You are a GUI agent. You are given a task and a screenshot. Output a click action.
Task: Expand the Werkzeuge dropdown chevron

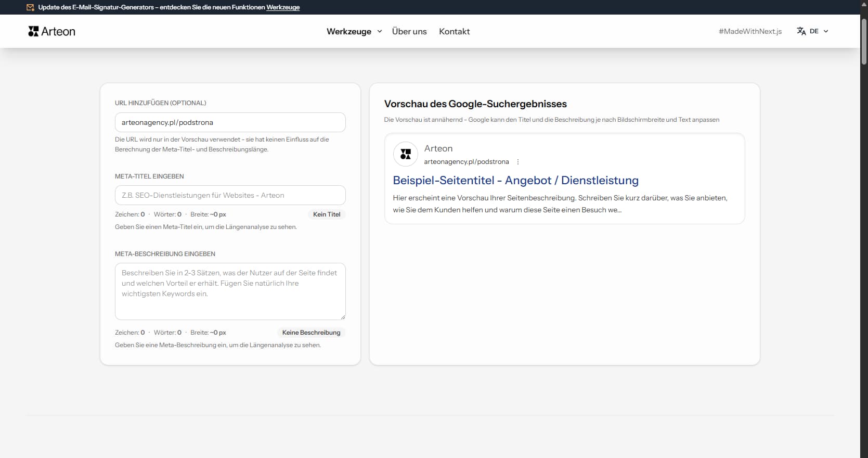tap(380, 31)
